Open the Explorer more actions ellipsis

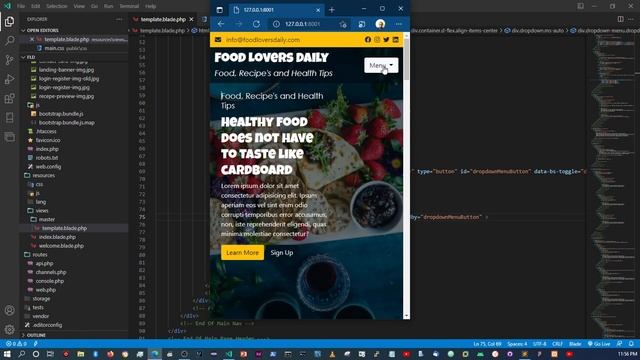[x=119, y=19]
